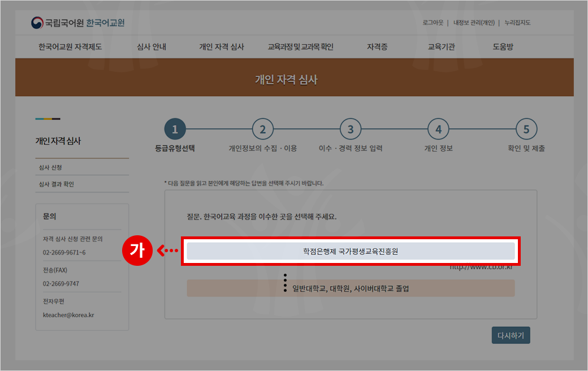
Task: Click the 국립국어원 한국어교원 logo
Action: click(77, 23)
